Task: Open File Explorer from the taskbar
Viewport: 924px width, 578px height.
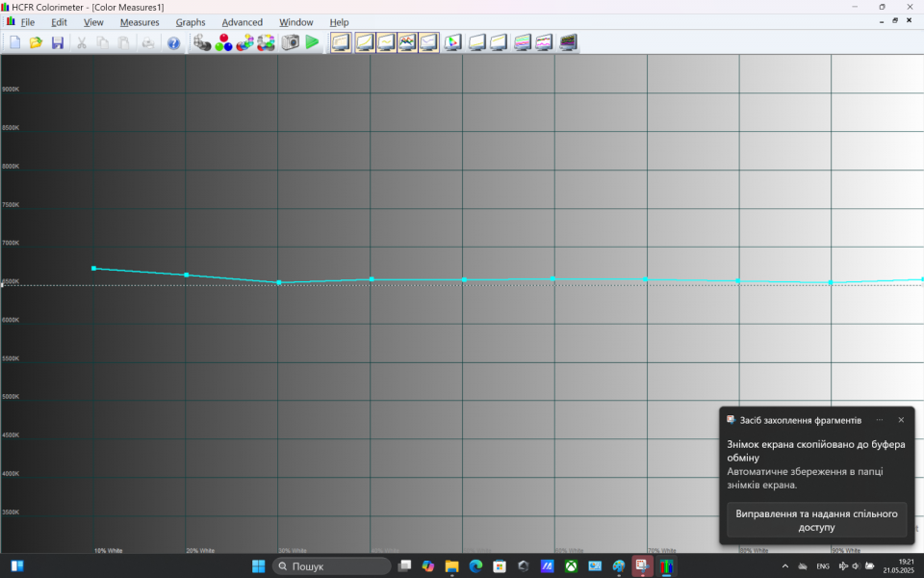Action: pos(452,566)
